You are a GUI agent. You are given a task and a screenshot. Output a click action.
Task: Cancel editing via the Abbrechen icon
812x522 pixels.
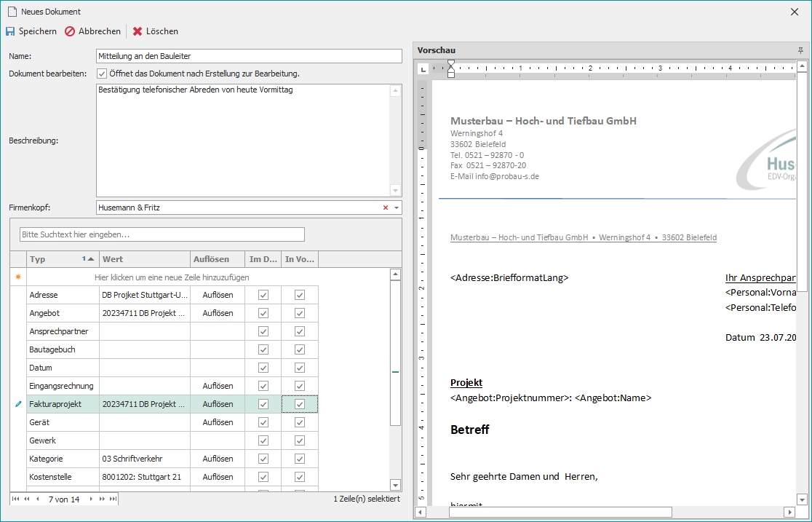click(x=70, y=31)
